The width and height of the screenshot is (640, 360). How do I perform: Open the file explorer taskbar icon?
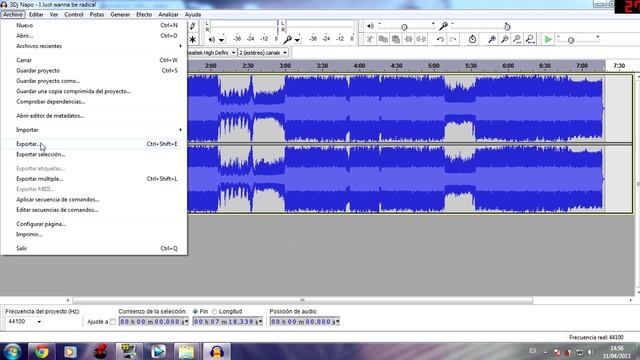tap(186, 351)
